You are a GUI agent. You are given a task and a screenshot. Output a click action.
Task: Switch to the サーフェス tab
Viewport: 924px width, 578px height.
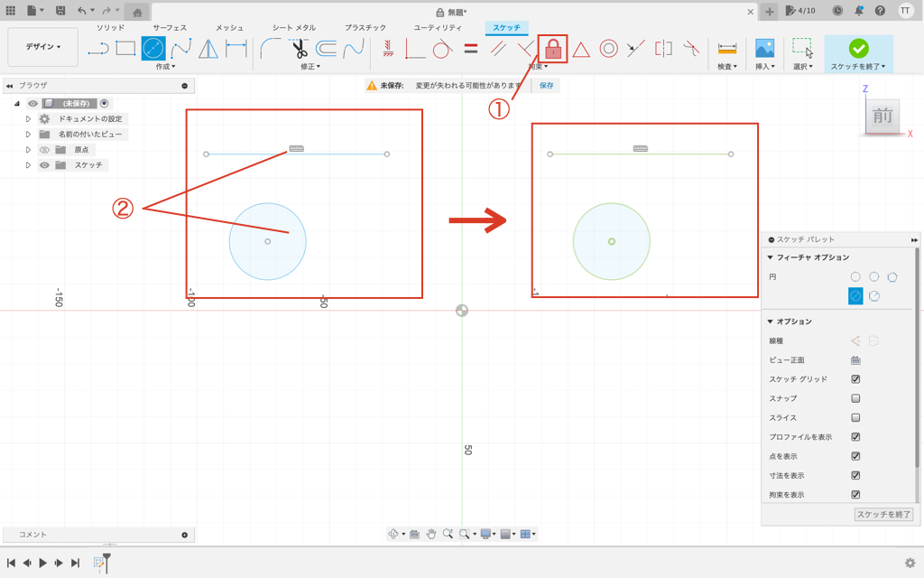coord(170,28)
